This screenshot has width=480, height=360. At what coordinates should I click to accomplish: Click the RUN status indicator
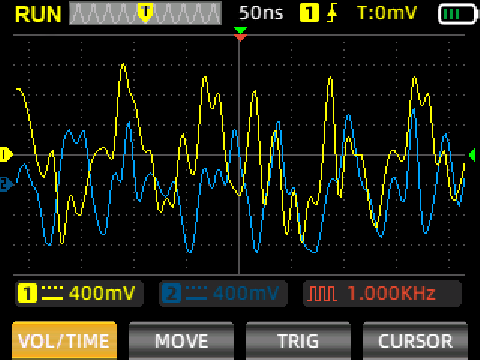38,14
